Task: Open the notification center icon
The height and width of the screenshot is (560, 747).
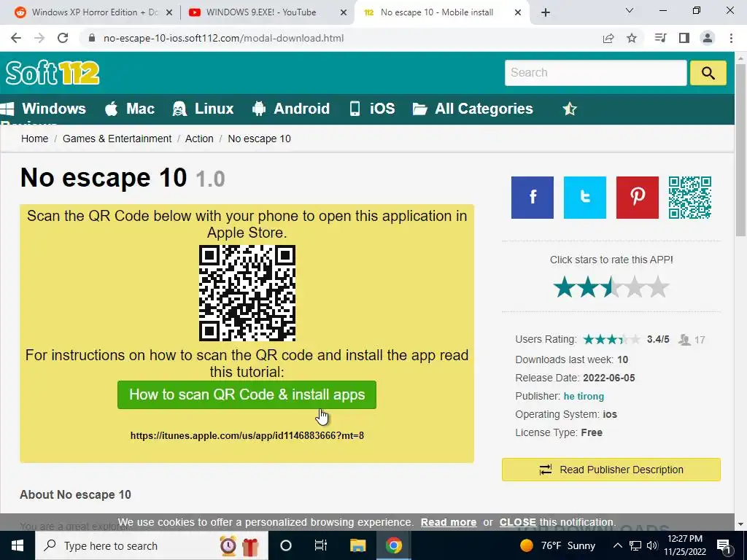Action: tap(724, 545)
